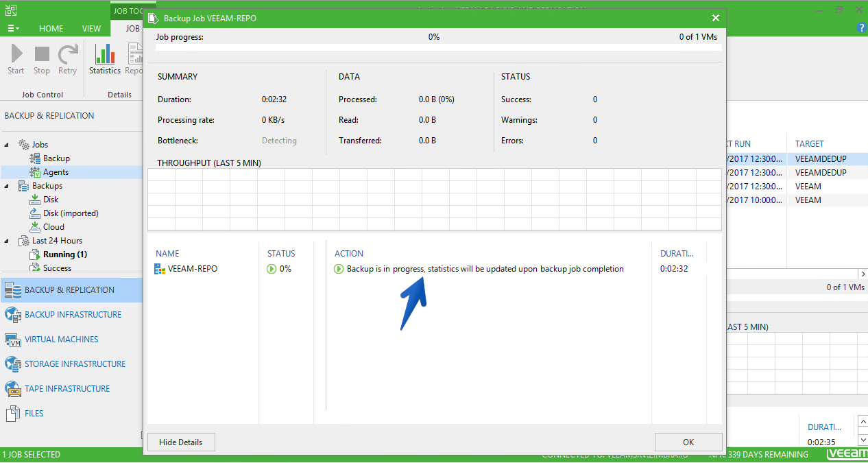Click the Start job icon
Viewport: 868px width, 463px height.
pyautogui.click(x=16, y=54)
